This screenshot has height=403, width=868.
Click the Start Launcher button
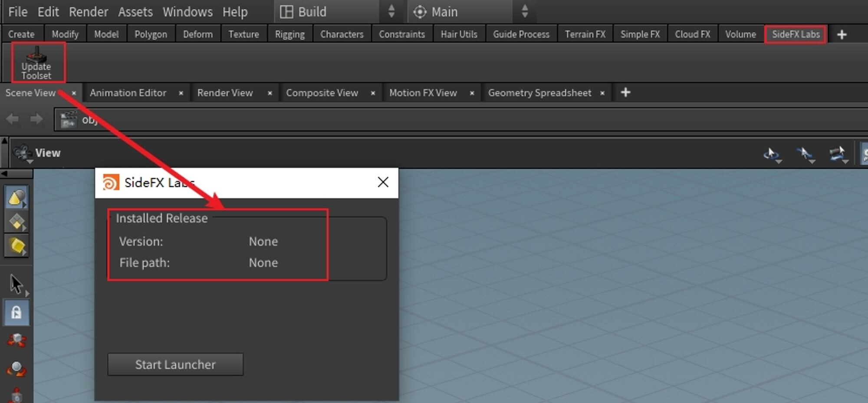click(175, 364)
